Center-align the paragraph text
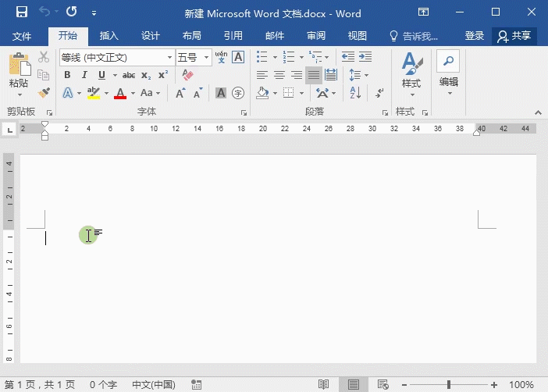Image resolution: width=548 pixels, height=392 pixels. tap(279, 75)
